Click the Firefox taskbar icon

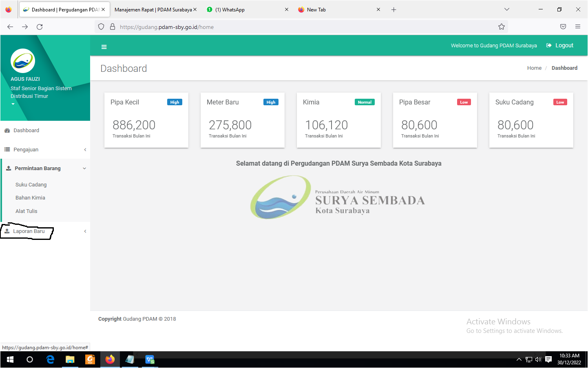click(x=110, y=359)
